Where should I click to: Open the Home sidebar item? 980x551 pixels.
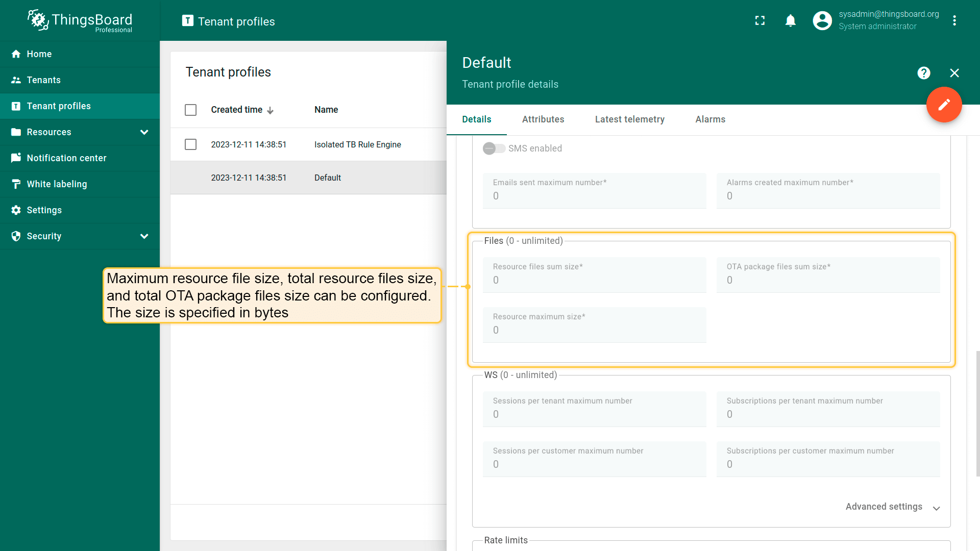tap(39, 54)
